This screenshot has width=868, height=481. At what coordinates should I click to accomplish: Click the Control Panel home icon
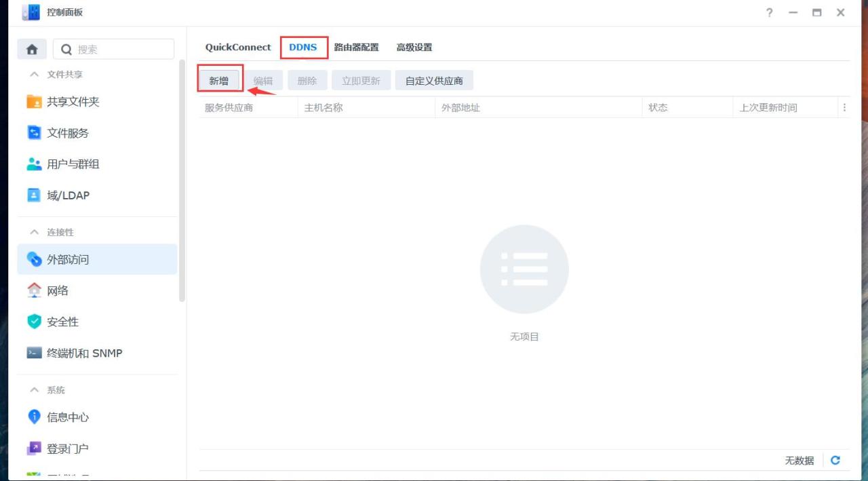click(32, 50)
